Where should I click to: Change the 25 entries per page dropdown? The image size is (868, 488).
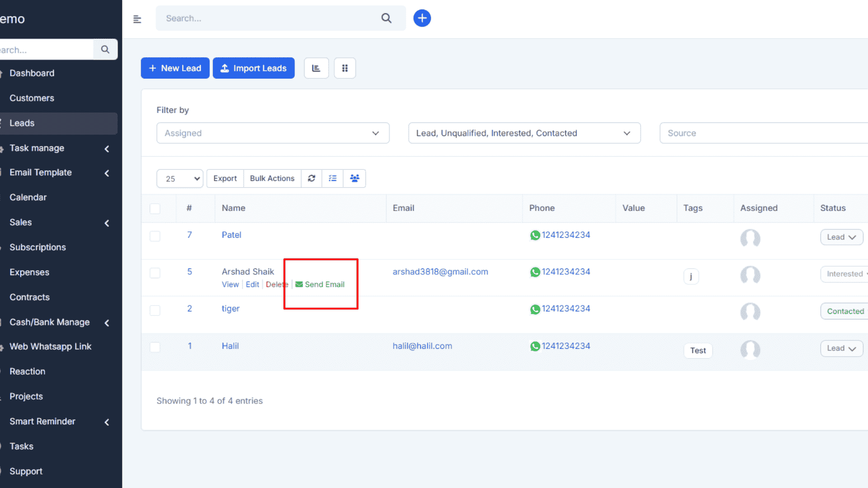(x=180, y=178)
